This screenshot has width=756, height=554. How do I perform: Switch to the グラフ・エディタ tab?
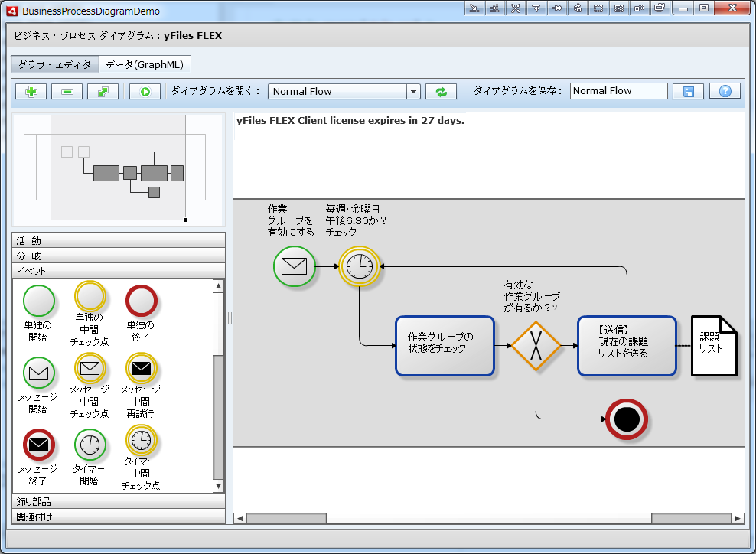(55, 64)
